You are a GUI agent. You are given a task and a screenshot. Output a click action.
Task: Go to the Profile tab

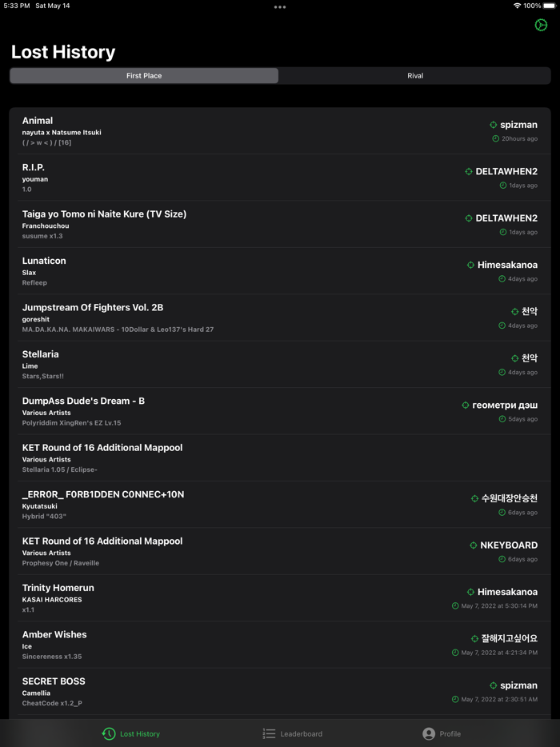(441, 733)
